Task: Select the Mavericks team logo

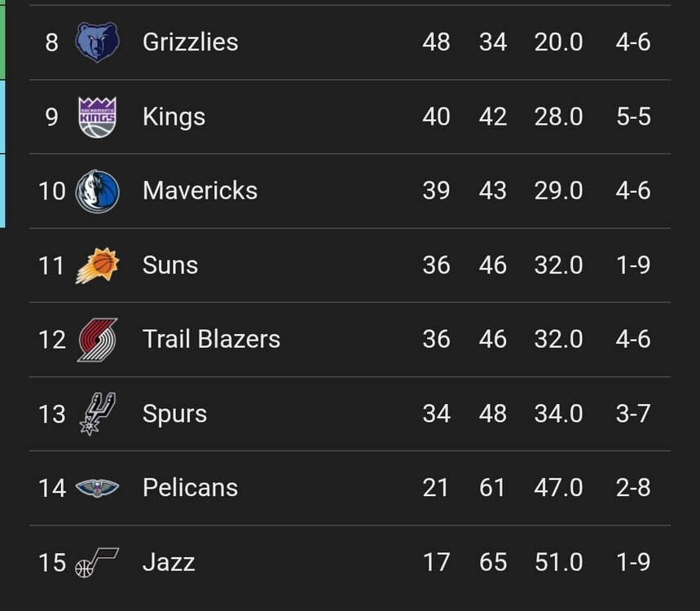Action: tap(97, 191)
